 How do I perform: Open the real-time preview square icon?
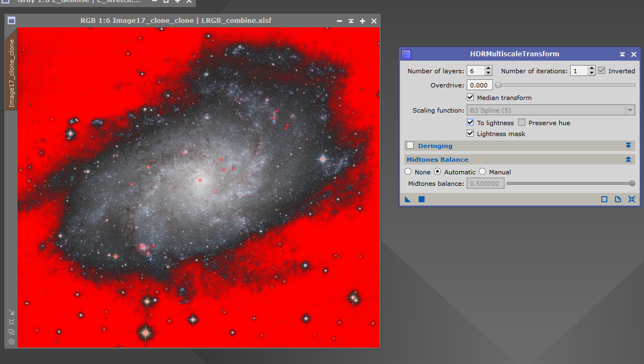click(x=604, y=199)
